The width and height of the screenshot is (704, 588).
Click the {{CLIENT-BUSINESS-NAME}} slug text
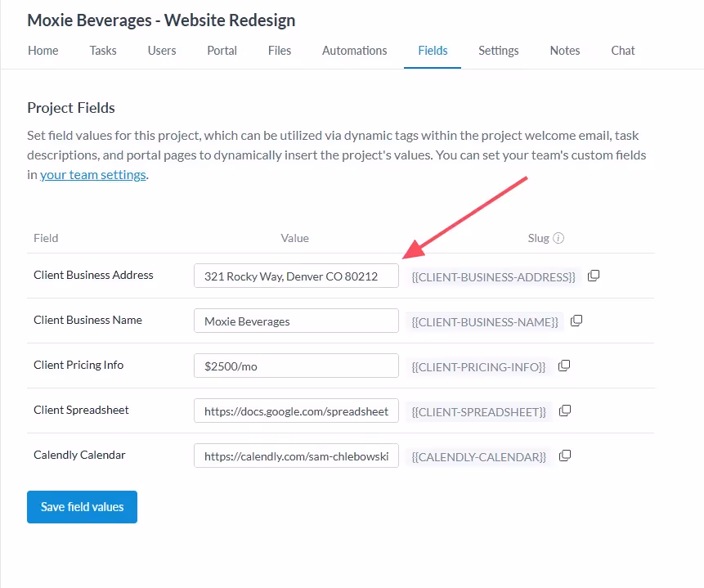click(485, 322)
